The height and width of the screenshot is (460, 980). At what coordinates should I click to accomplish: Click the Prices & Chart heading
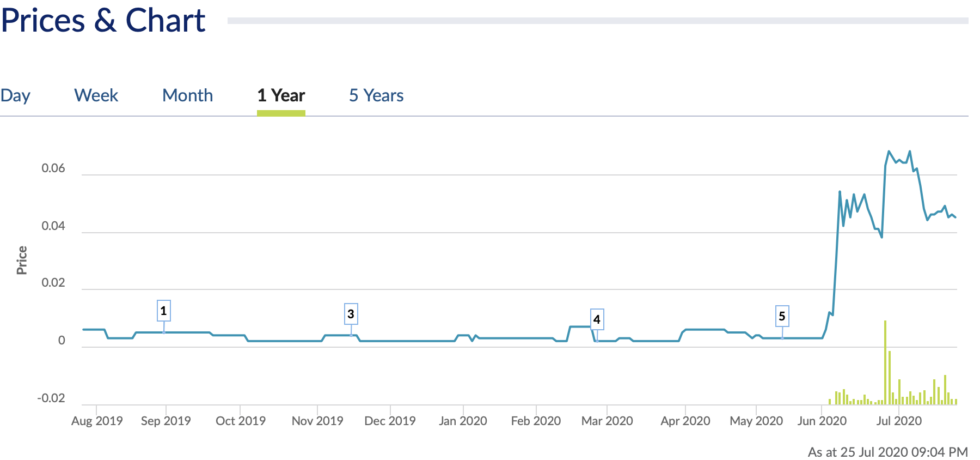point(103,21)
